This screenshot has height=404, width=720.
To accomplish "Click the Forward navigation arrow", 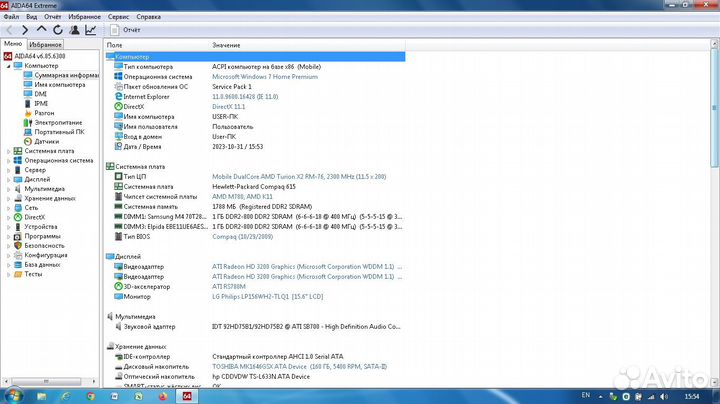I will (x=24, y=30).
